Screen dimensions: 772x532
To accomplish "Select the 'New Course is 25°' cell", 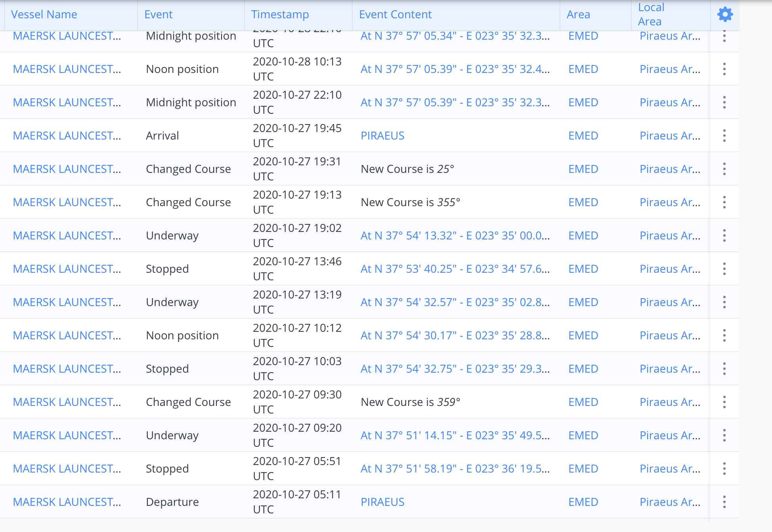I will click(x=407, y=169).
